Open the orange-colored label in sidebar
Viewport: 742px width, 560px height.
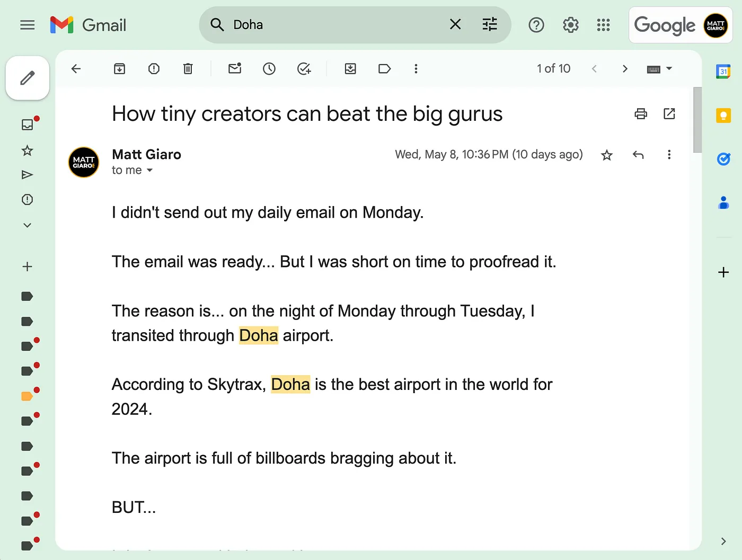[27, 396]
